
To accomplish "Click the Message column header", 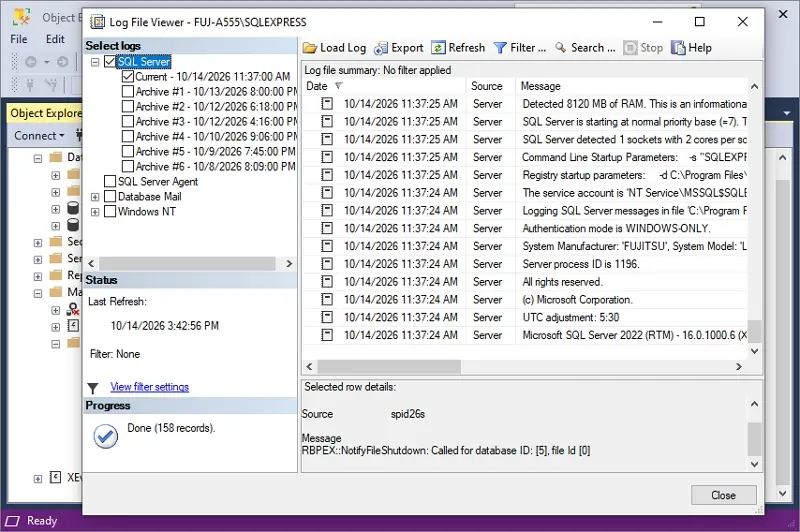I will tap(632, 86).
